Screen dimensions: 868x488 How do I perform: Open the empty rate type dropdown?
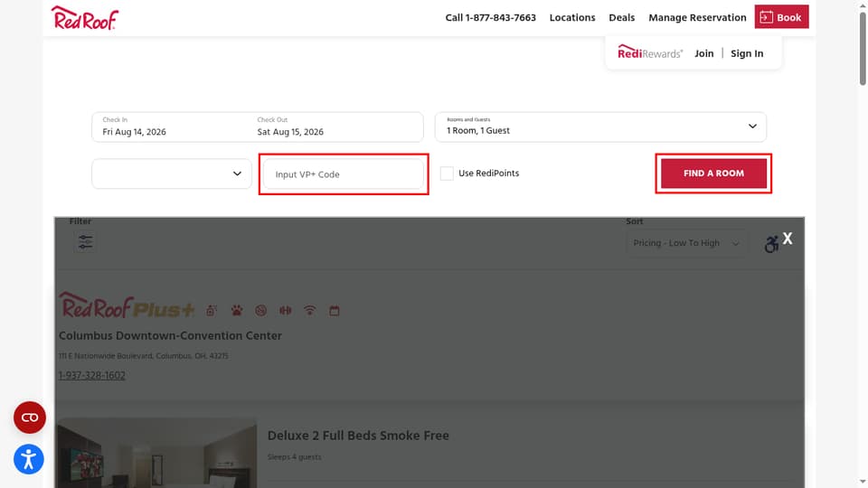(x=172, y=174)
